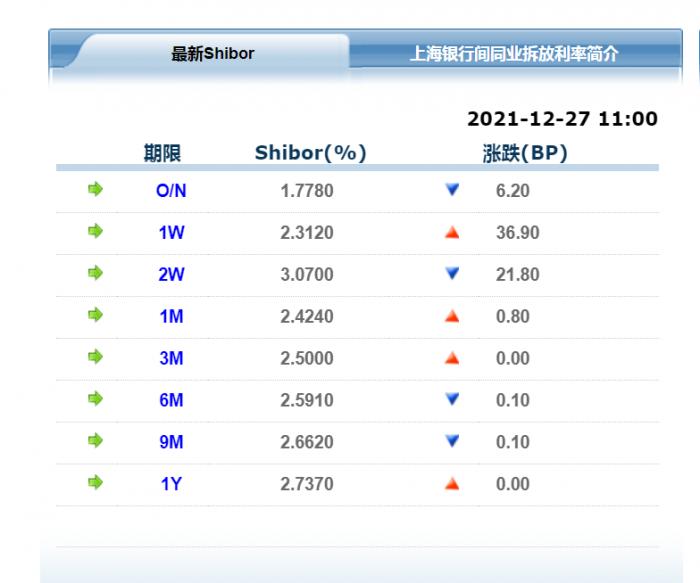The width and height of the screenshot is (700, 583).
Task: Select the 2W rate value 3.0700
Action: [x=307, y=275]
